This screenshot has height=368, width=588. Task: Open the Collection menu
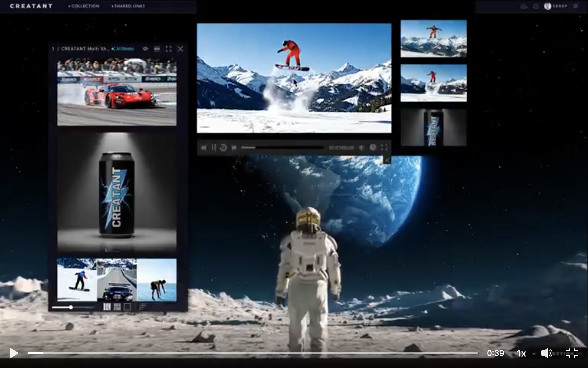click(84, 6)
